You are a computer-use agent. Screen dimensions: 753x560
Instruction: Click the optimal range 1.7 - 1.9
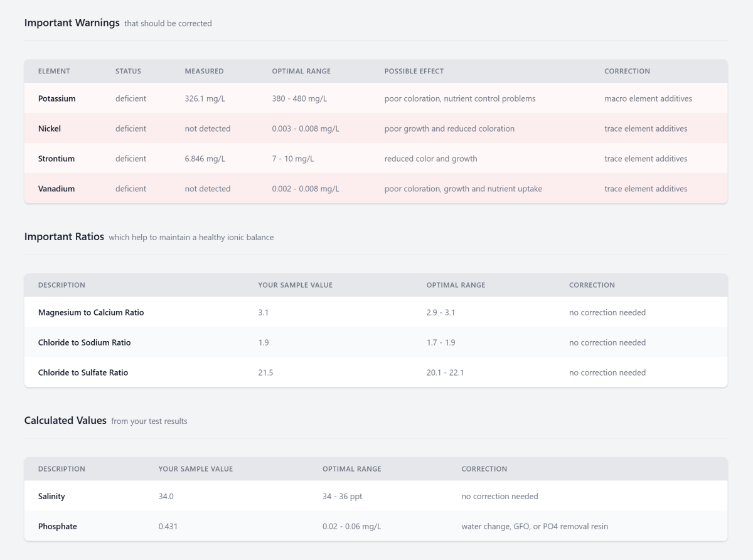[441, 342]
